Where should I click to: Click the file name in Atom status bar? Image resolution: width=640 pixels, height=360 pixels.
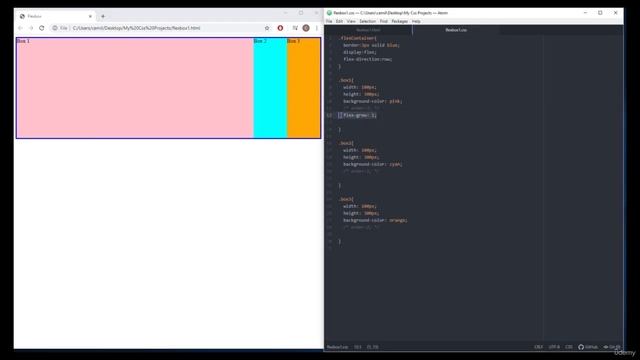click(x=338, y=347)
